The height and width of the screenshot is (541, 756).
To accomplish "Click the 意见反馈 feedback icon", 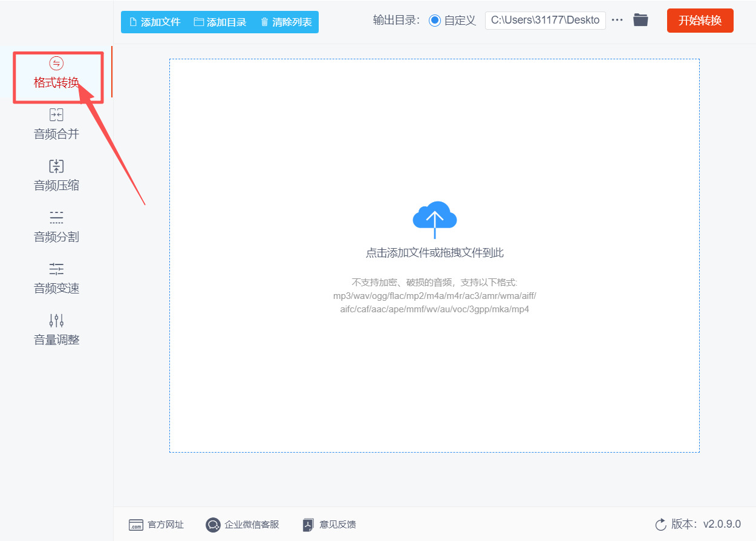I will click(x=308, y=525).
